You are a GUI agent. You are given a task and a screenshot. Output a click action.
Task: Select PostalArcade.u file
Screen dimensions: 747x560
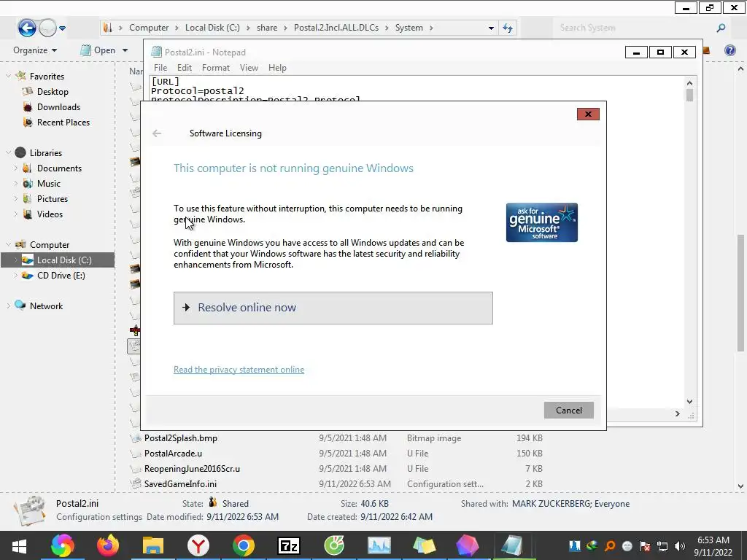[173, 454]
